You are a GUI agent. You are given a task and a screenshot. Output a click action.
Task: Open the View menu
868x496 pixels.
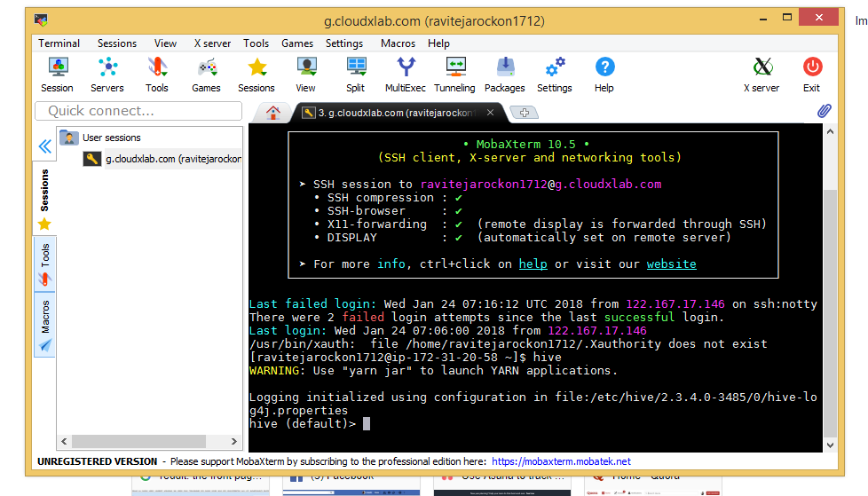pyautogui.click(x=165, y=43)
